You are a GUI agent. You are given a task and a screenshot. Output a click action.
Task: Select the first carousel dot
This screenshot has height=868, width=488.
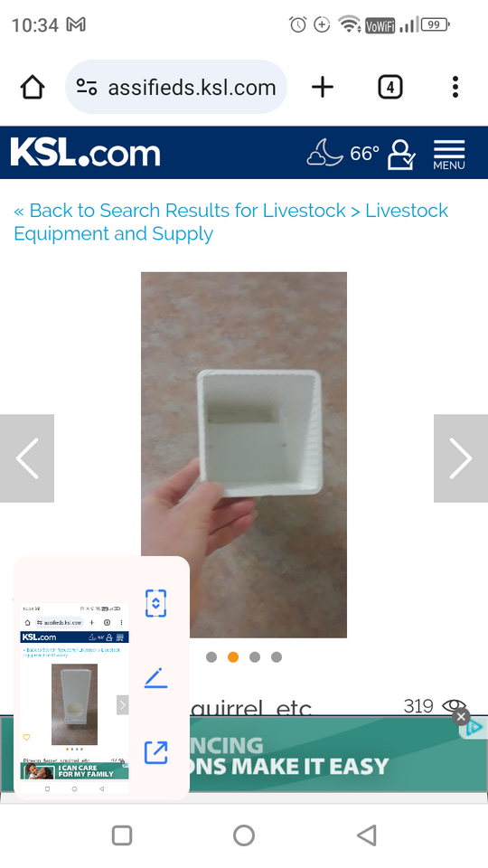point(211,657)
